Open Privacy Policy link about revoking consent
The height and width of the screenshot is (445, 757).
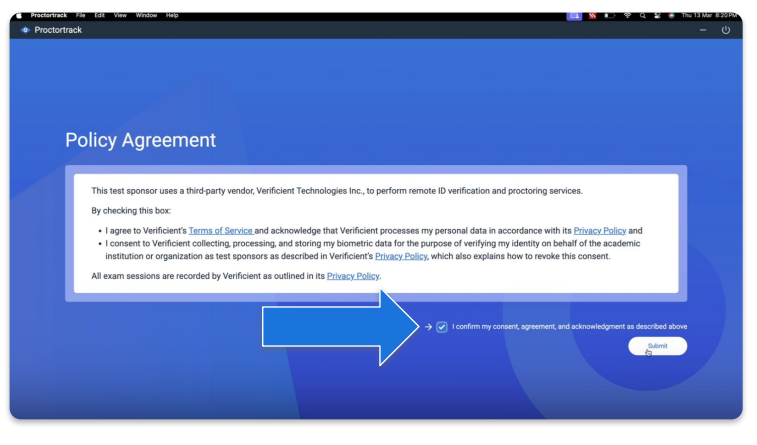pyautogui.click(x=401, y=256)
